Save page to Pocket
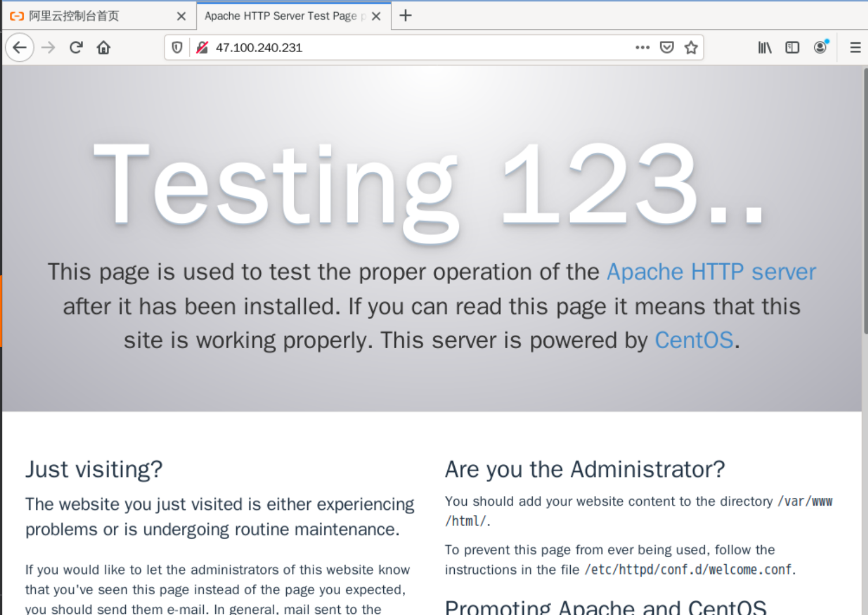 (667, 47)
